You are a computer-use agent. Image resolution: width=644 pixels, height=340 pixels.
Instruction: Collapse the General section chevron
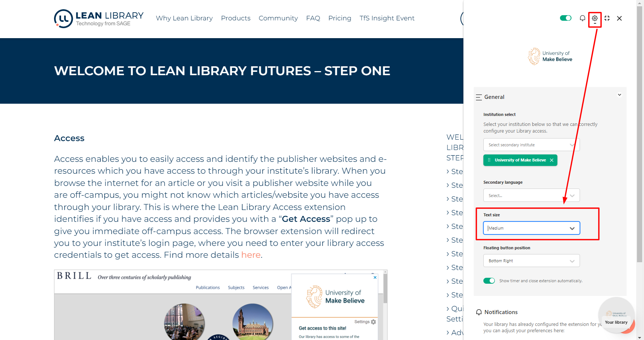(619, 95)
